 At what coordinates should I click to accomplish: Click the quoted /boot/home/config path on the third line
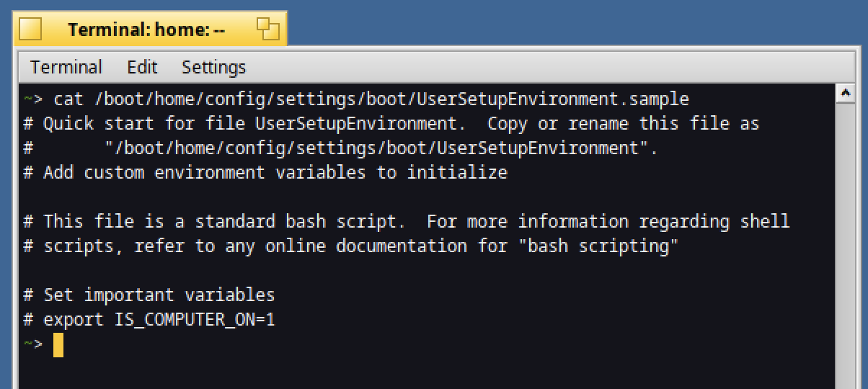pyautogui.click(x=381, y=148)
